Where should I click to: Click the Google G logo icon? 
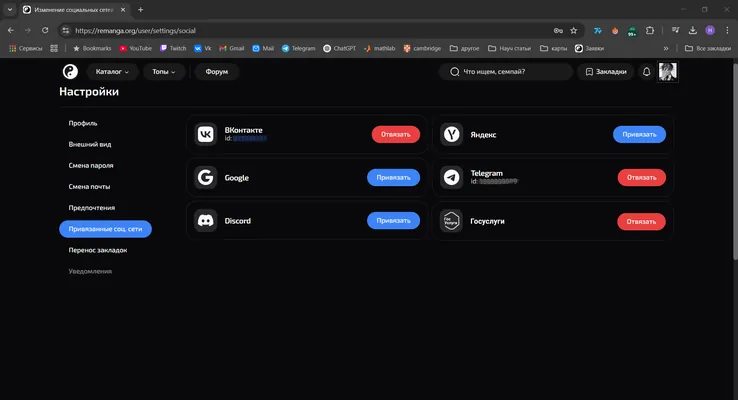click(x=206, y=177)
